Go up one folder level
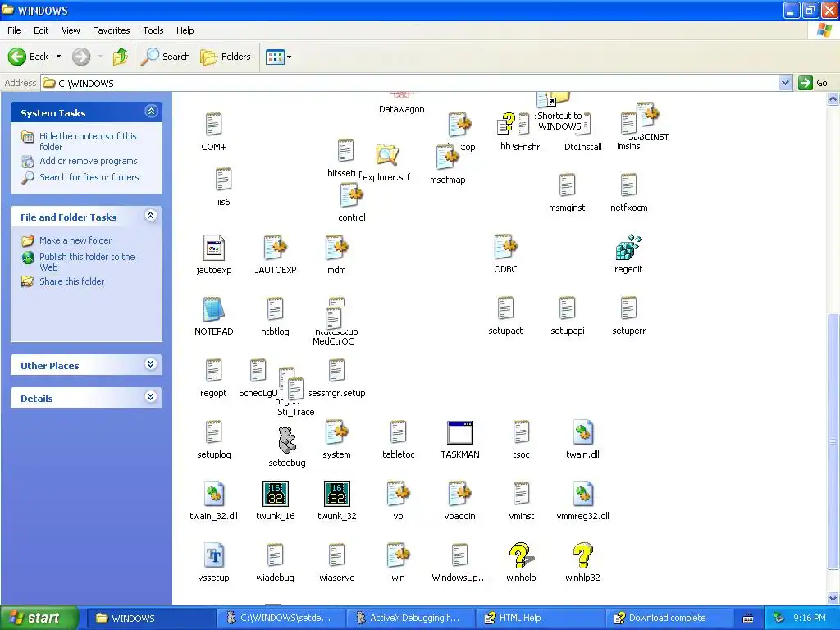This screenshot has width=840, height=630. 121,57
